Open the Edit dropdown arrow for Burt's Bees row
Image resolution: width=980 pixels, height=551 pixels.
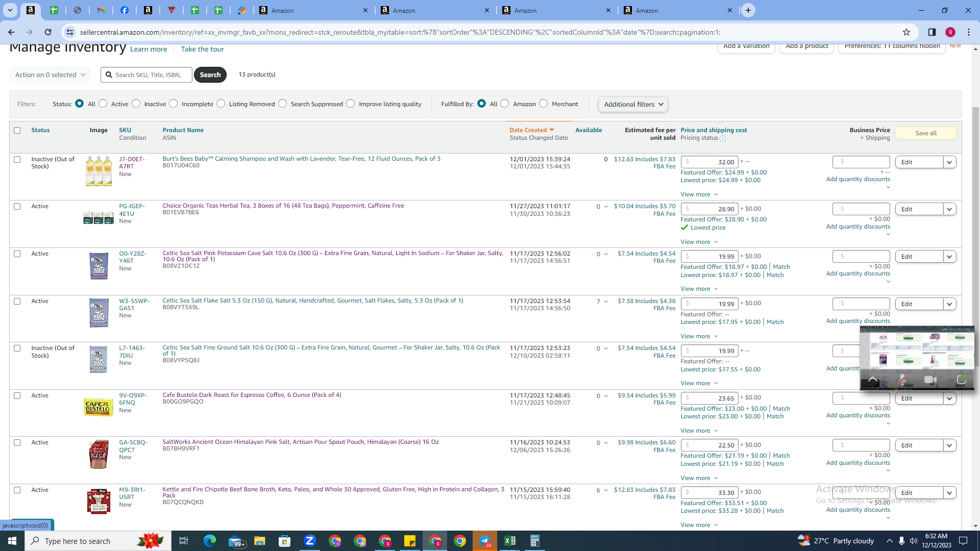(950, 162)
